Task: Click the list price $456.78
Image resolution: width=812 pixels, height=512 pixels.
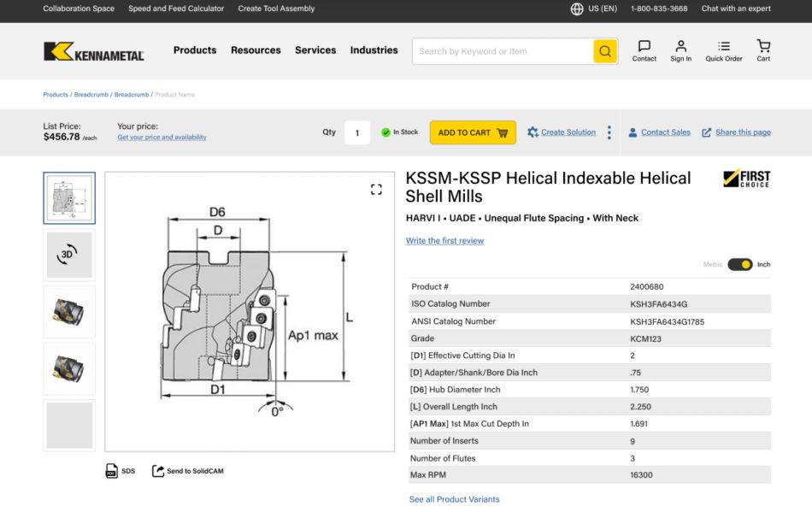Action: pyautogui.click(x=62, y=137)
